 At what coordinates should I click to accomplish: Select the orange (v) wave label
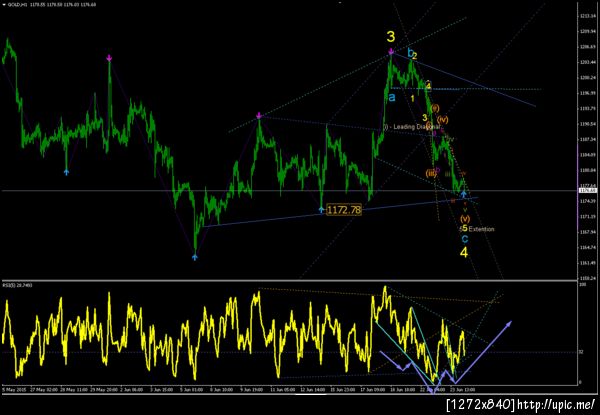point(465,219)
